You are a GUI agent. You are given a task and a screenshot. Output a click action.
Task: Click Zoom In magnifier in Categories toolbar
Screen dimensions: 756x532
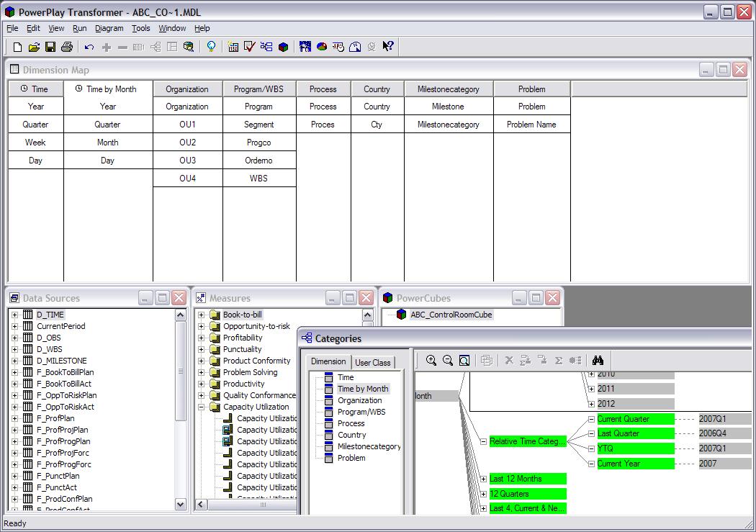point(431,361)
